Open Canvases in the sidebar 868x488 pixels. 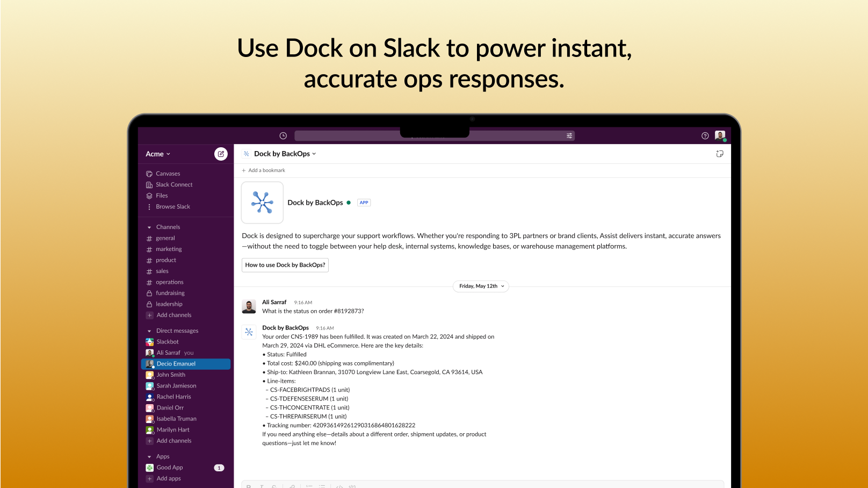(168, 174)
